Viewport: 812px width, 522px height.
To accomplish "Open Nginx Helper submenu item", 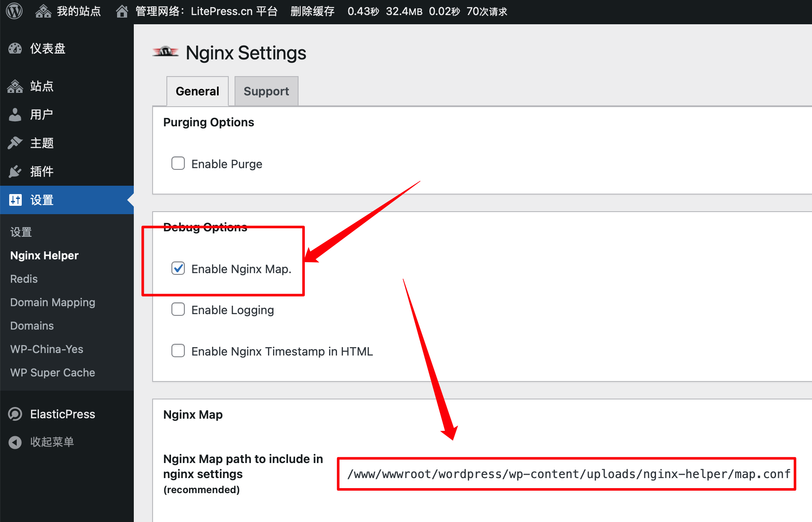I will [44, 256].
